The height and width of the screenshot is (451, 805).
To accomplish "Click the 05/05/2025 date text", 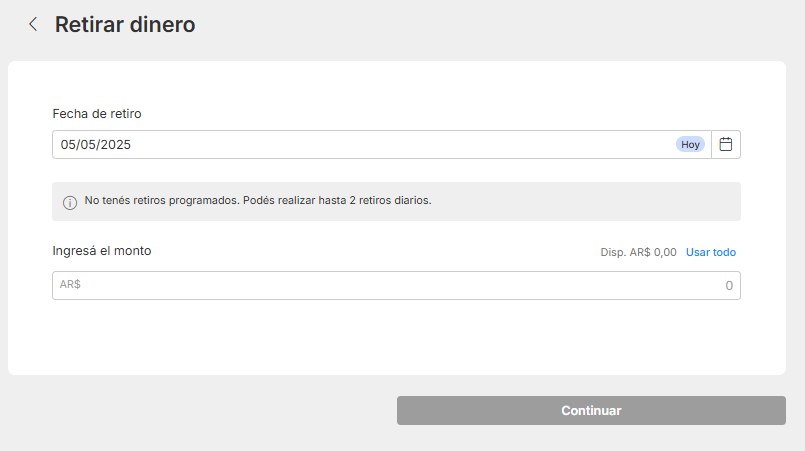I will [96, 144].
